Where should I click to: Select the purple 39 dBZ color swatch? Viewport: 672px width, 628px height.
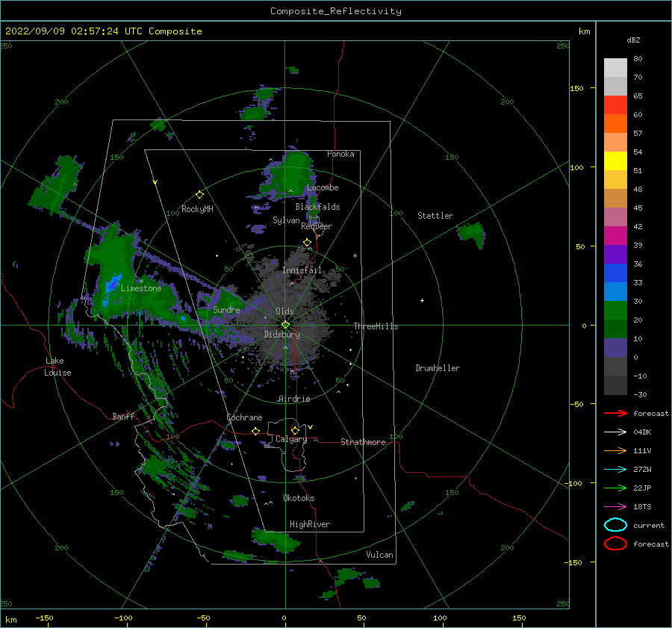click(x=615, y=255)
